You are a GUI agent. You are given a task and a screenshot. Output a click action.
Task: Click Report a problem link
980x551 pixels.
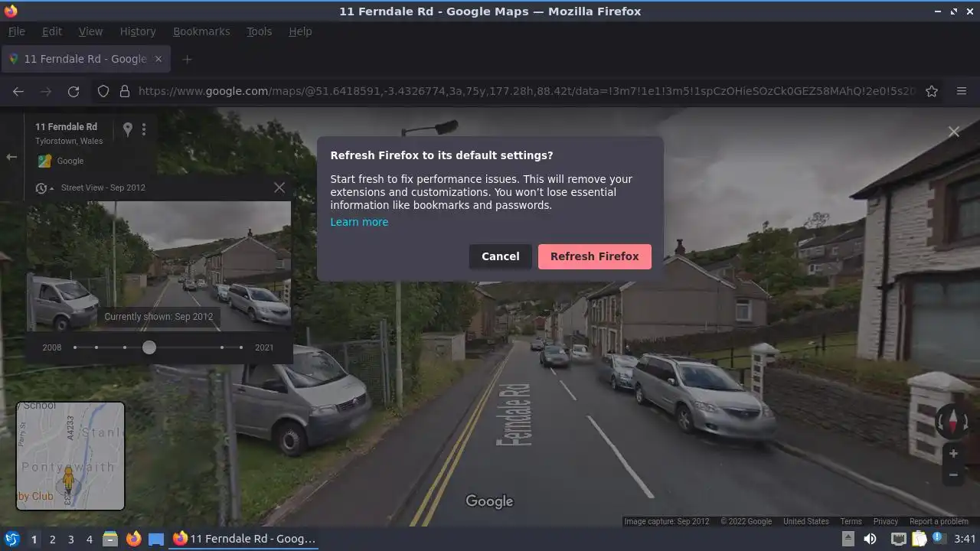(939, 521)
